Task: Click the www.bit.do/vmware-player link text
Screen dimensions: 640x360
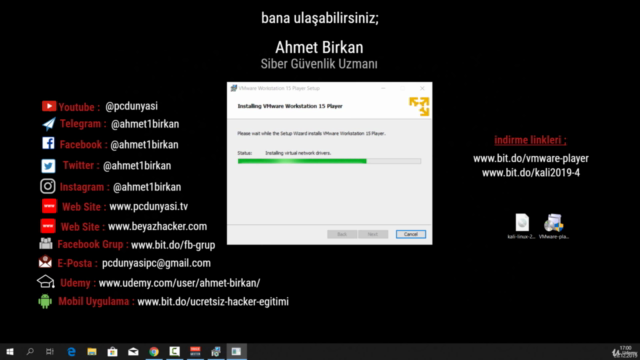Action: coord(531,158)
